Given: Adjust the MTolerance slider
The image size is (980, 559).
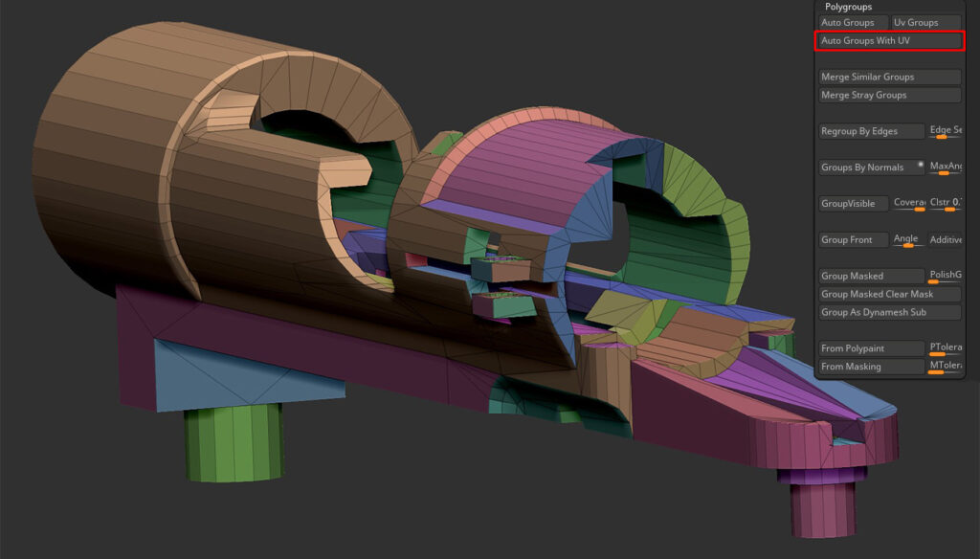Looking at the screenshot, I should pos(945,367).
